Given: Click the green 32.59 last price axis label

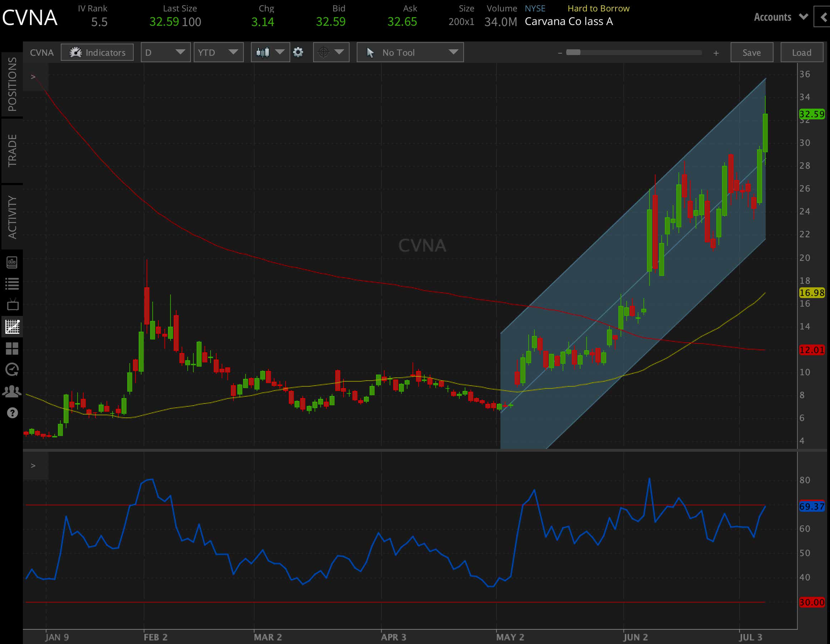Looking at the screenshot, I should click(x=812, y=114).
